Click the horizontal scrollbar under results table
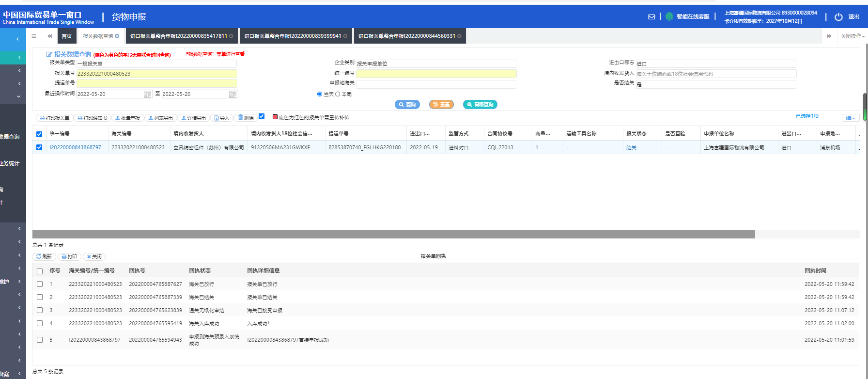868x379 pixels. point(393,235)
